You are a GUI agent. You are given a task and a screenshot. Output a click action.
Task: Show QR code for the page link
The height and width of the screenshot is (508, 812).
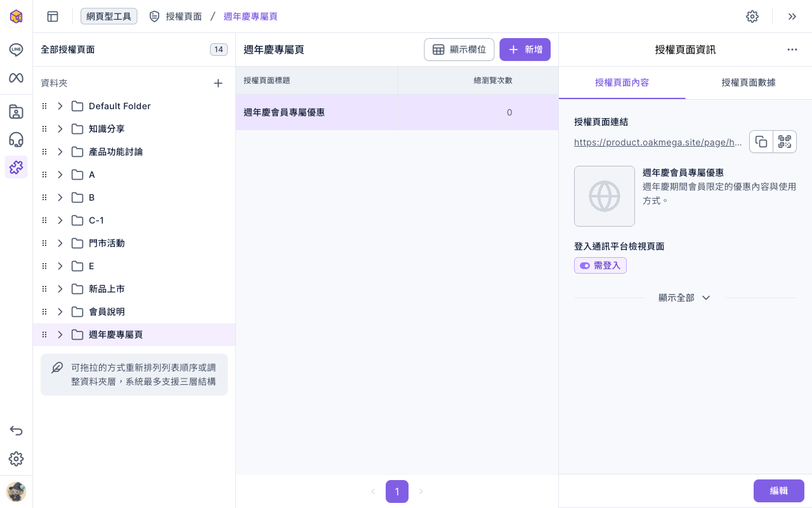click(785, 142)
